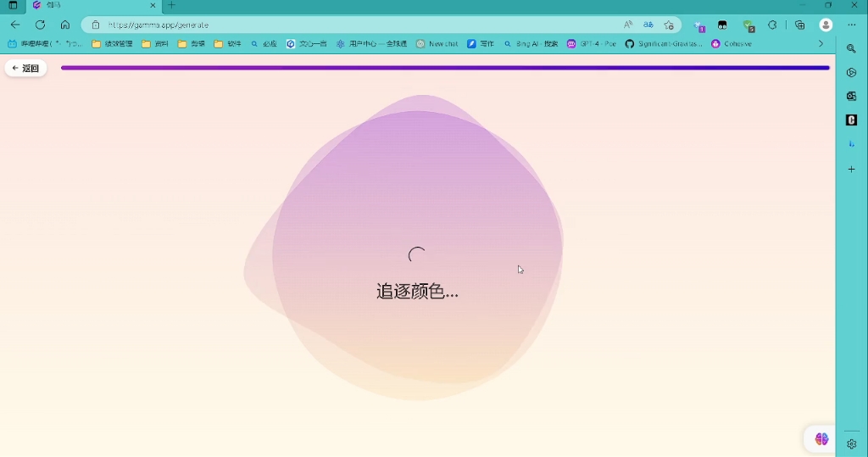Open the 必应 bookmark

pos(264,44)
